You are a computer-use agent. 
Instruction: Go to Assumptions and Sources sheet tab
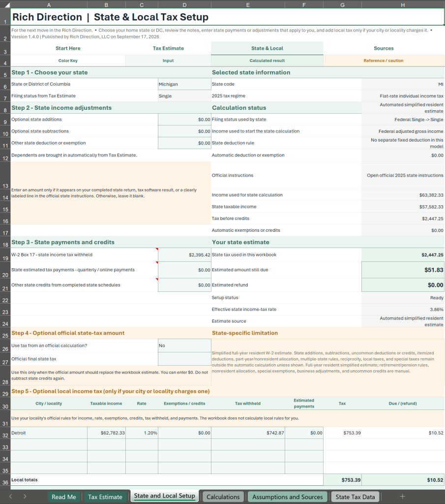click(x=287, y=497)
